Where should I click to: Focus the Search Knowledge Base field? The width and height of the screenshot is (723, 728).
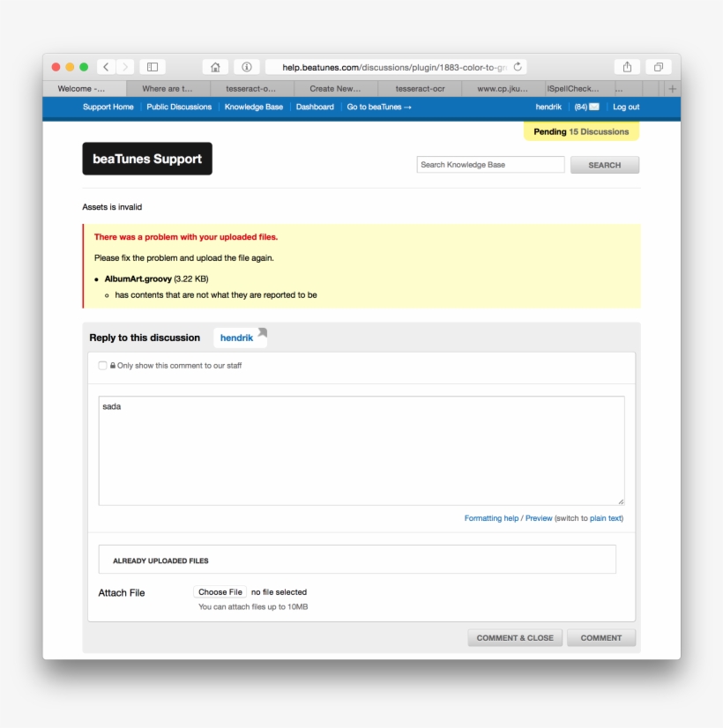[x=490, y=165]
